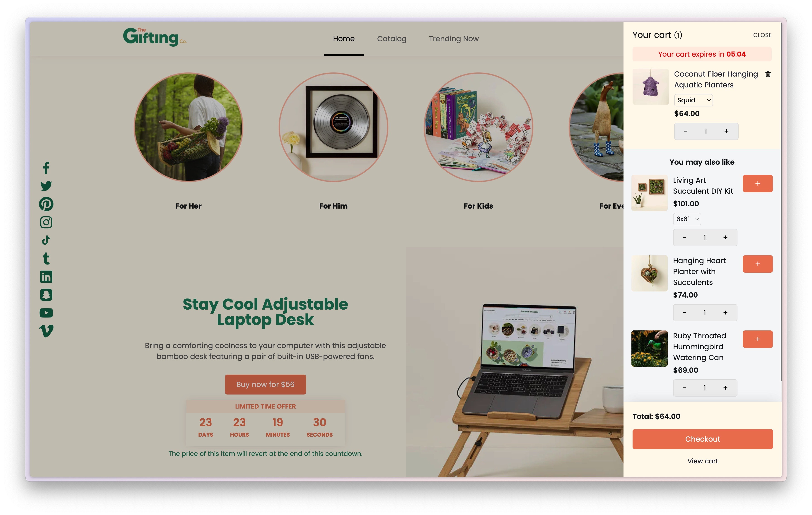Click the Checkout button

(702, 439)
